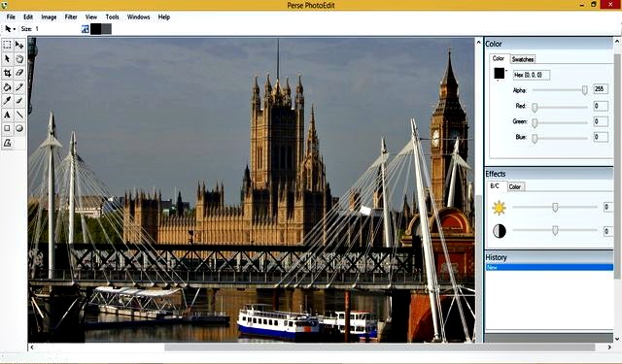Image resolution: width=622 pixels, height=364 pixels.
Task: Click the Alpha value field showing 255
Action: pos(601,89)
